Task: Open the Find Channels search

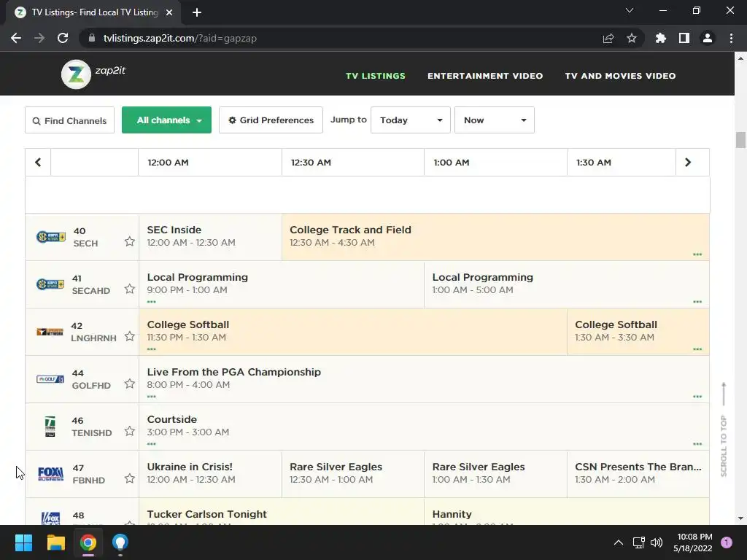Action: [x=69, y=120]
